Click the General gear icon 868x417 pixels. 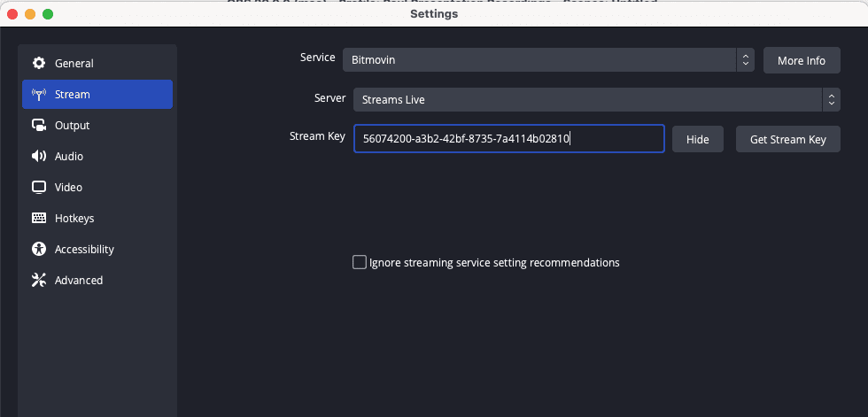tap(39, 63)
